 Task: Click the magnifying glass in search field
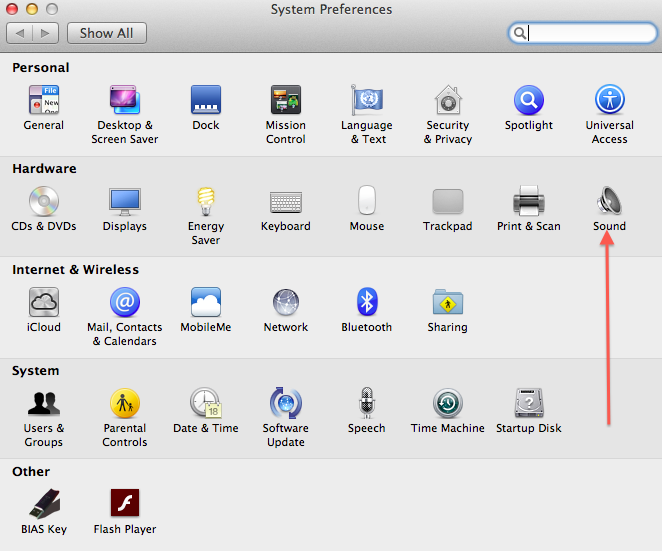click(520, 33)
